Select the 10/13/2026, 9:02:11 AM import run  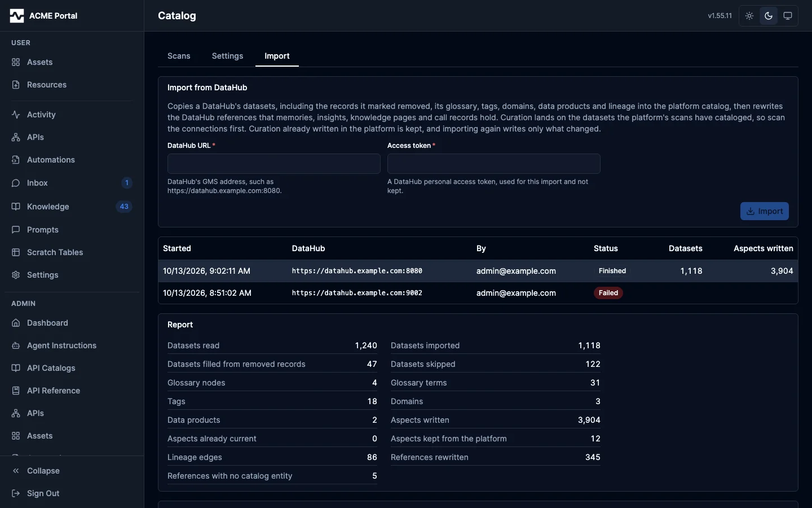pos(478,271)
